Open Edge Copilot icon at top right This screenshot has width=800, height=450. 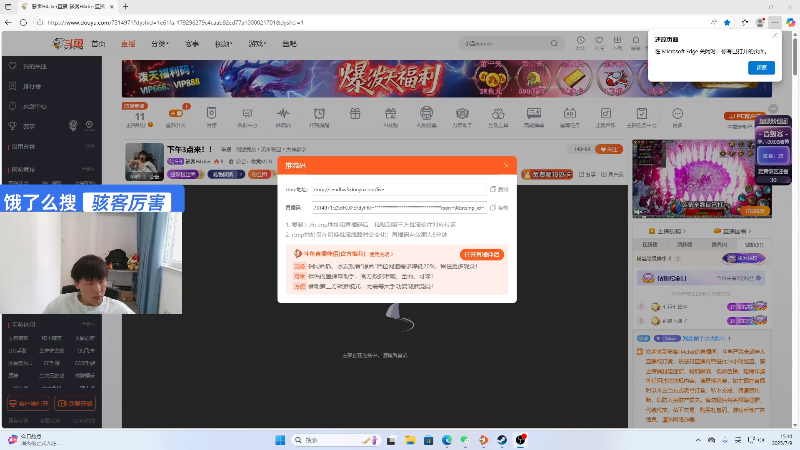click(790, 22)
